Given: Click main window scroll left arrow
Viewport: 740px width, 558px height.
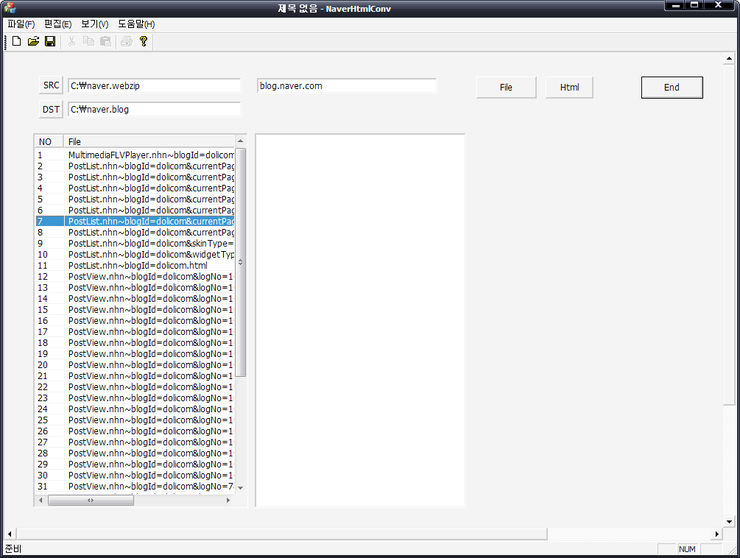Looking at the screenshot, I should point(9,534).
